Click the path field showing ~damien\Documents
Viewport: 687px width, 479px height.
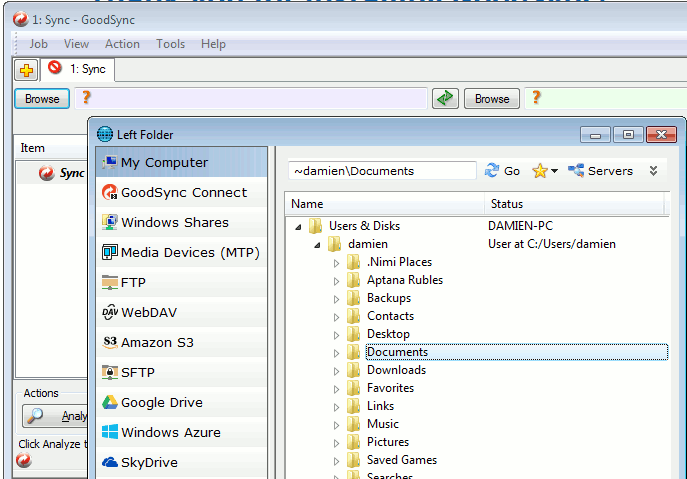tap(382, 170)
